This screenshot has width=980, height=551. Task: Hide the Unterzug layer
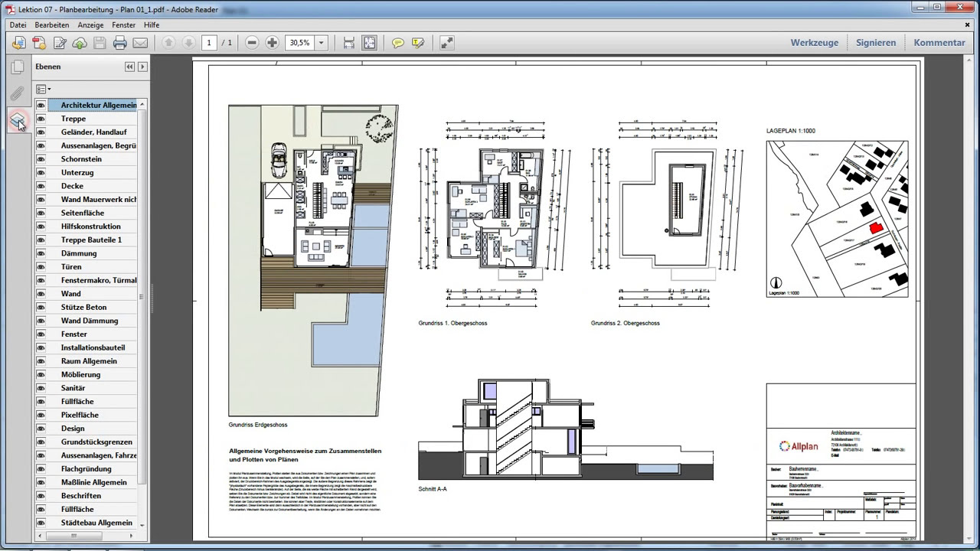point(41,172)
